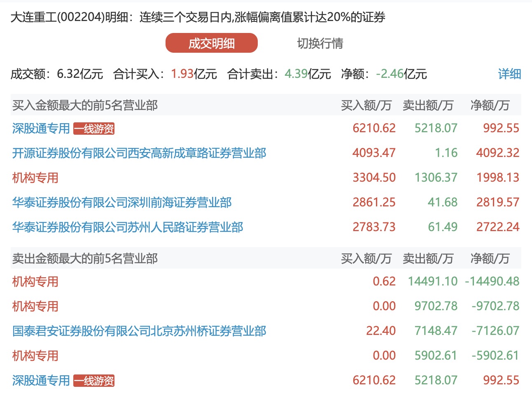Select 机构专用 row with sell amount 5902.61
The height and width of the screenshot is (393, 532).
[35, 356]
